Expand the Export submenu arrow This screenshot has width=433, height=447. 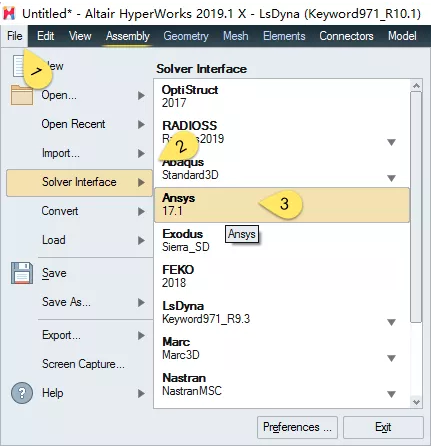coord(141,335)
